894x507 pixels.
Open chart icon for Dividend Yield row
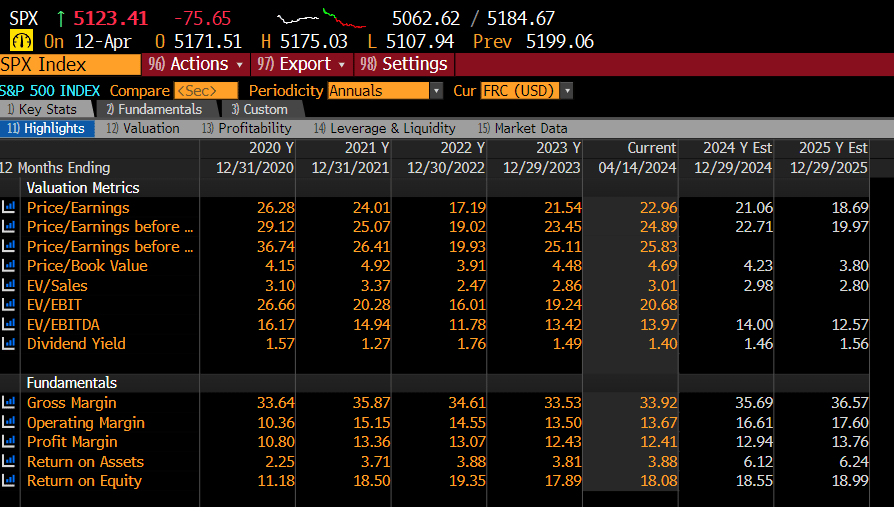pyautogui.click(x=9, y=343)
